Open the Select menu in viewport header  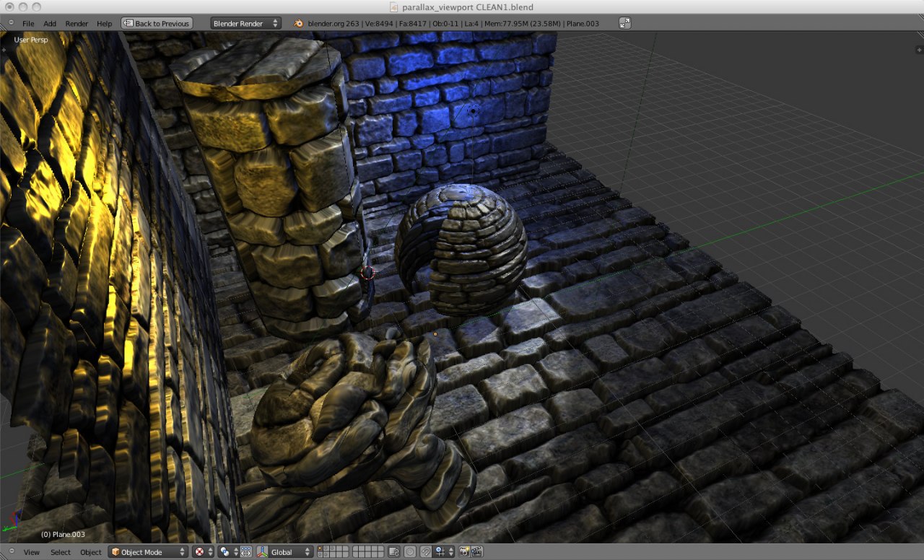tap(61, 552)
